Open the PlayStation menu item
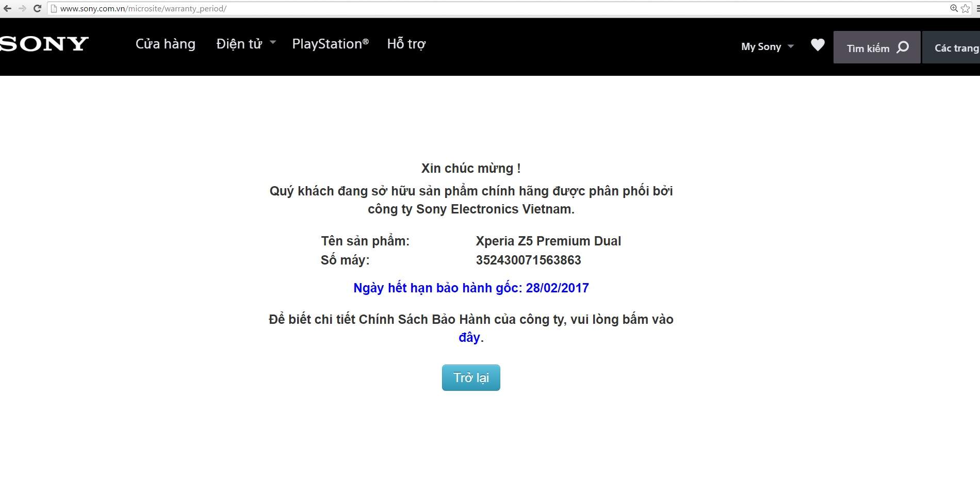The width and height of the screenshot is (980, 495). pyautogui.click(x=330, y=44)
